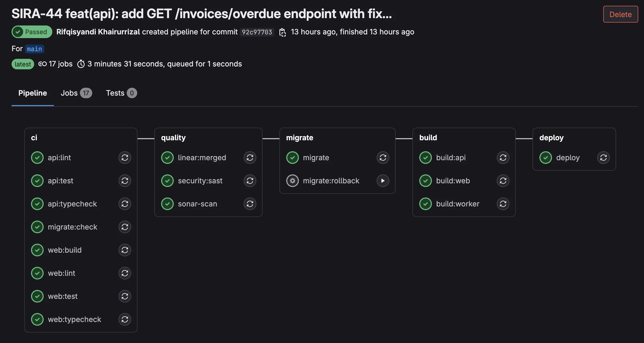Image resolution: width=644 pixels, height=343 pixels.
Task: Retry the api:lint job
Action: (x=125, y=158)
